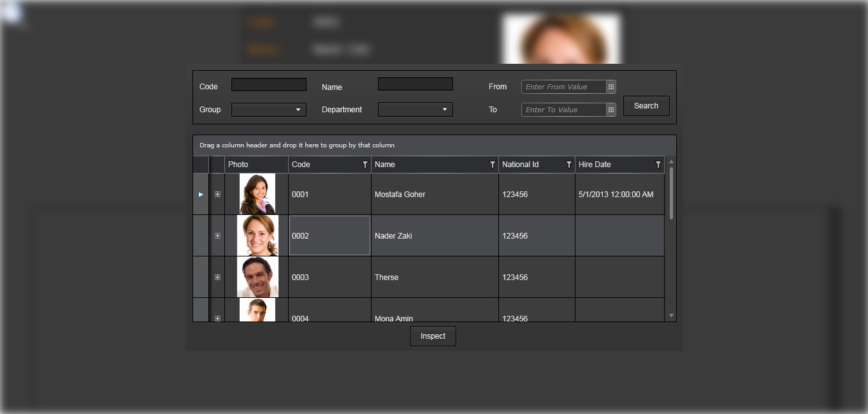
Task: Expand the row details for Nader Zaki
Action: [217, 236]
